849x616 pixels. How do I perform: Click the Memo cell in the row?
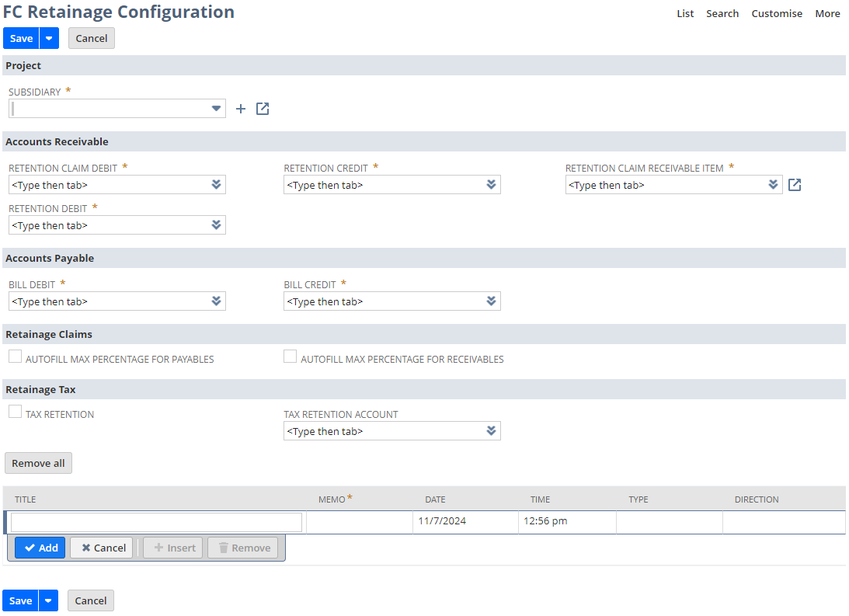pyautogui.click(x=360, y=522)
